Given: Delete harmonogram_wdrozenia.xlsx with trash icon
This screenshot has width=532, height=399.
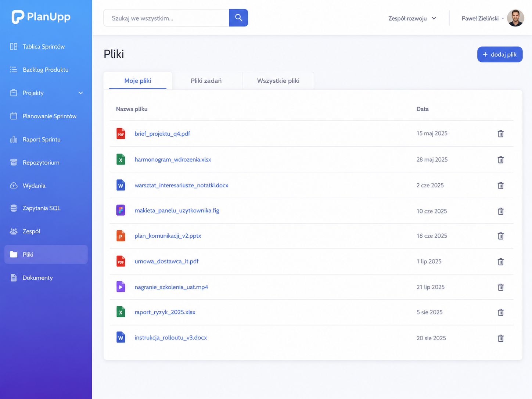Looking at the screenshot, I should pyautogui.click(x=500, y=159).
